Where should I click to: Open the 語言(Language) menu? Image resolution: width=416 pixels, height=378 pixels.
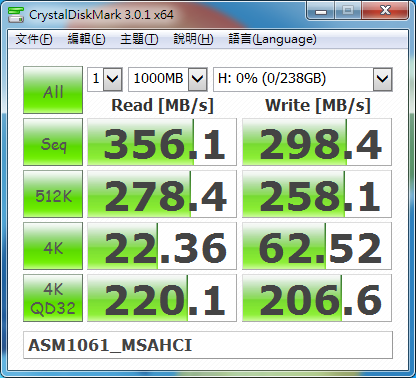point(272,39)
